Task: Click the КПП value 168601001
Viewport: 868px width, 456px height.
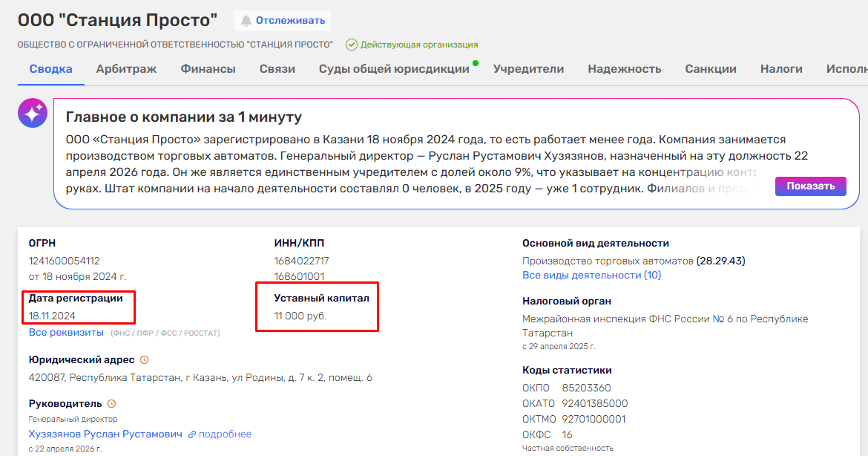Action: [x=299, y=276]
